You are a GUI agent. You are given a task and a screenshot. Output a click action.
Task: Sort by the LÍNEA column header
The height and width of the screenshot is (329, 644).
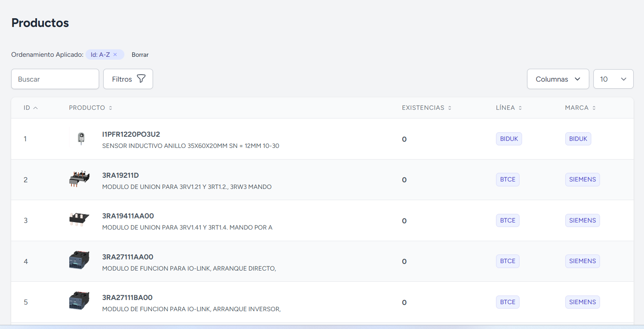pos(509,108)
